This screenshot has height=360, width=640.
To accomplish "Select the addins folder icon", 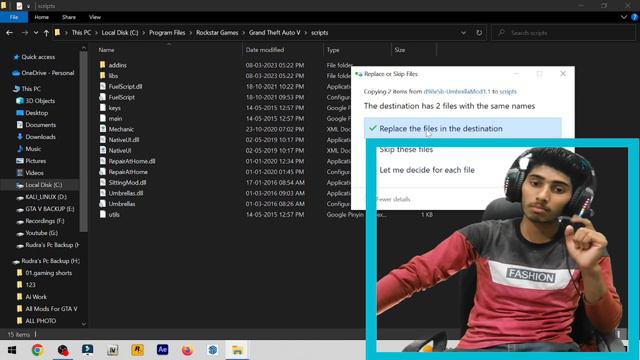I will click(102, 65).
